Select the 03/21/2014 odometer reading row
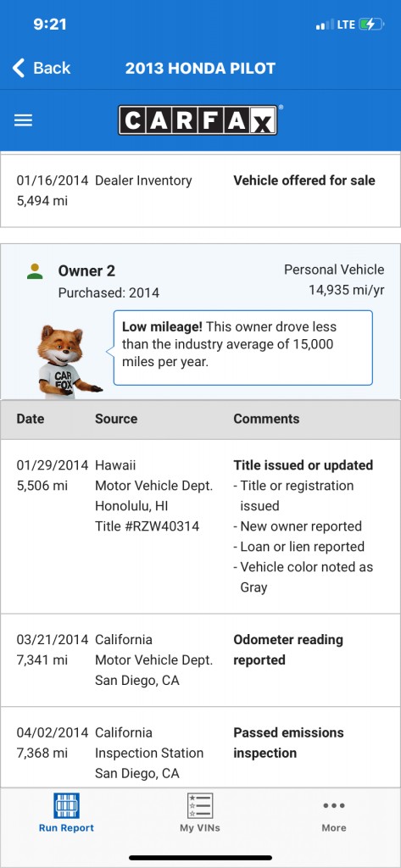 pyautogui.click(x=200, y=659)
